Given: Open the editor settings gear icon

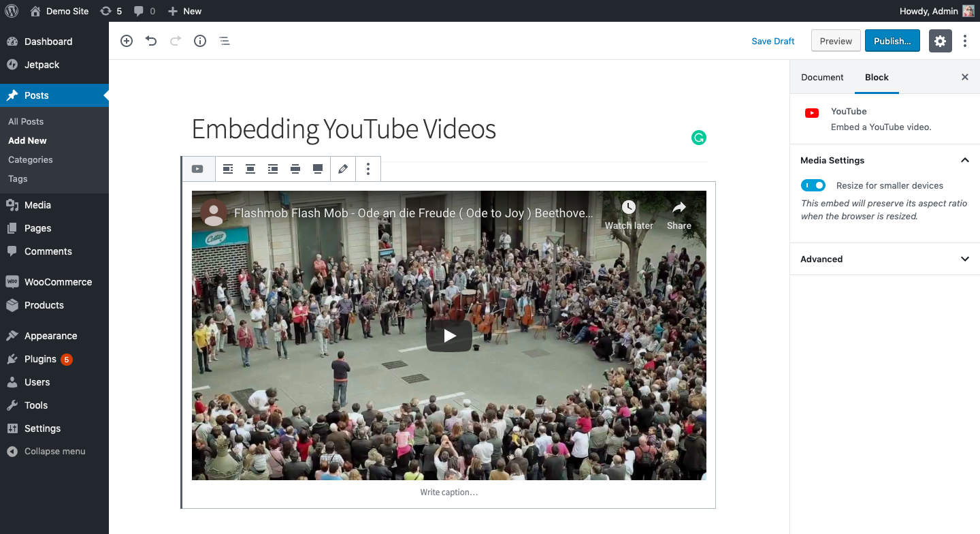Looking at the screenshot, I should pos(940,41).
